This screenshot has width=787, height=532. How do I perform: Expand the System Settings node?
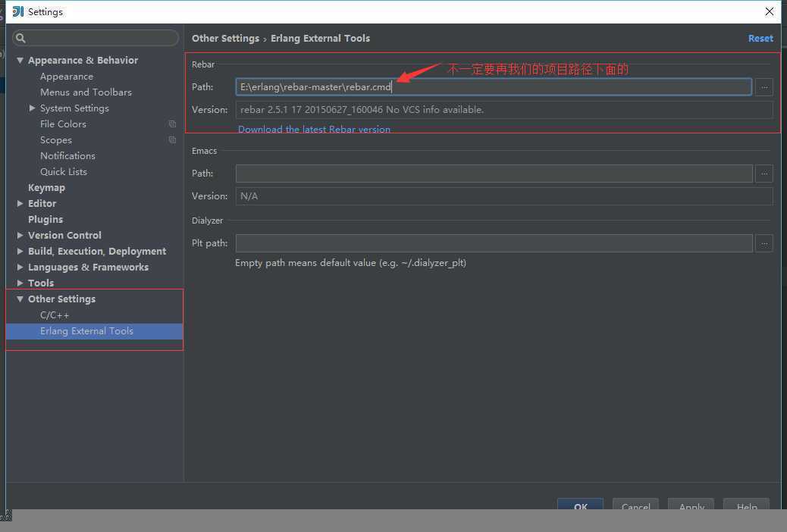tap(32, 108)
